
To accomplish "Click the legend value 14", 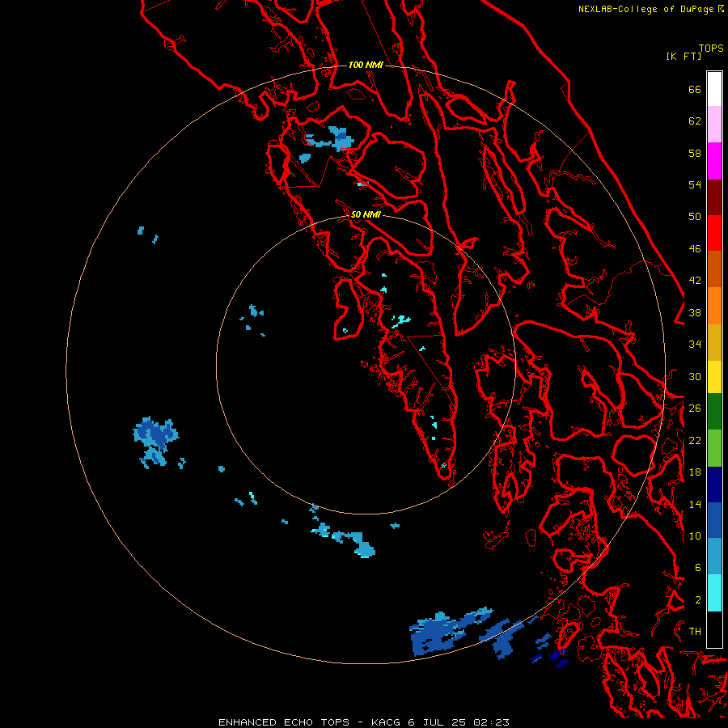I will (x=695, y=504).
